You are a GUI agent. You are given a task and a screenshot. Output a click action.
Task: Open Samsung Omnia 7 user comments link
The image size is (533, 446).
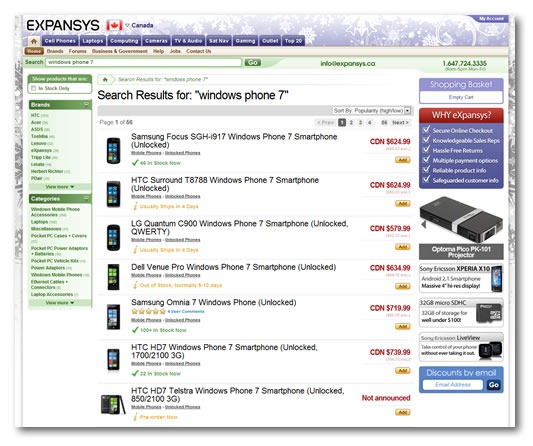(x=186, y=311)
